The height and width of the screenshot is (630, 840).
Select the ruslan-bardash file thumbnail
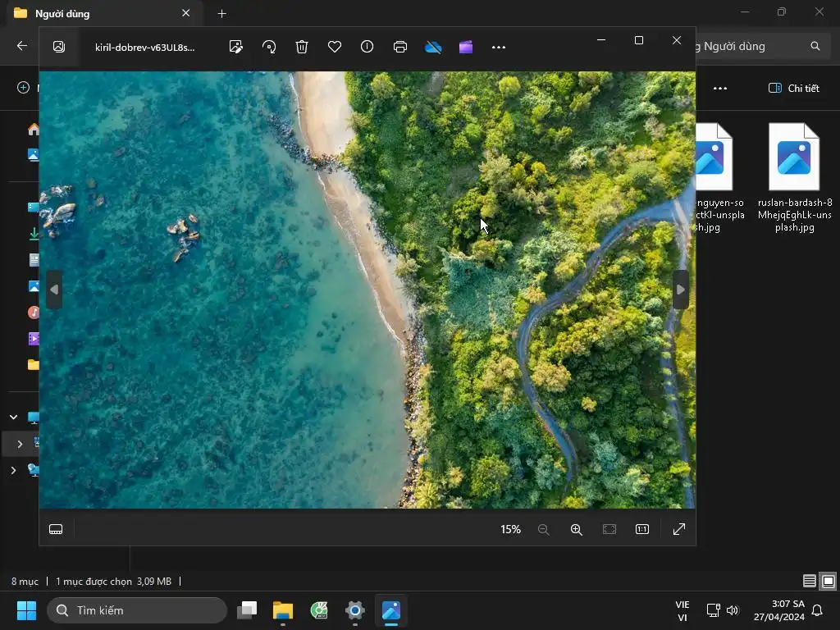pos(794,157)
